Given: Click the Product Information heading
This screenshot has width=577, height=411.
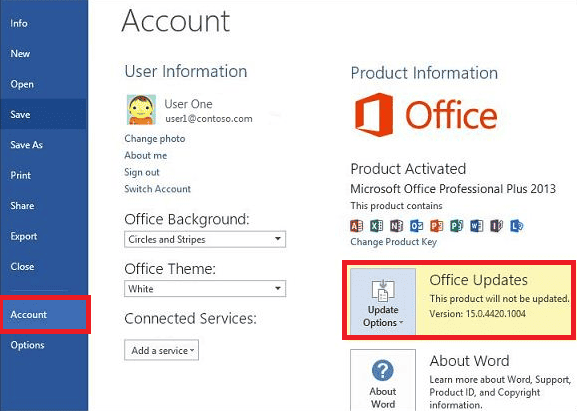Looking at the screenshot, I should 424,73.
